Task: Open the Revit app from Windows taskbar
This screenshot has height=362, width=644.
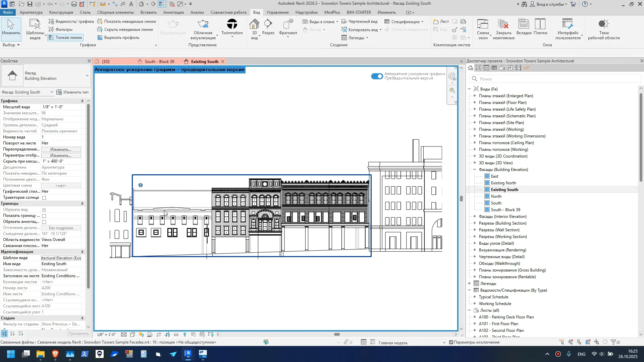Action: 188,354
